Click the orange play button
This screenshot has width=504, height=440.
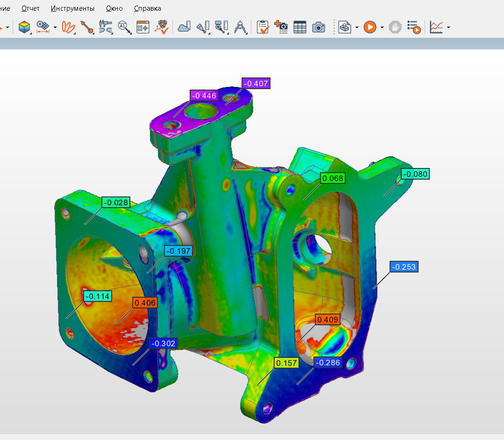[x=370, y=28]
